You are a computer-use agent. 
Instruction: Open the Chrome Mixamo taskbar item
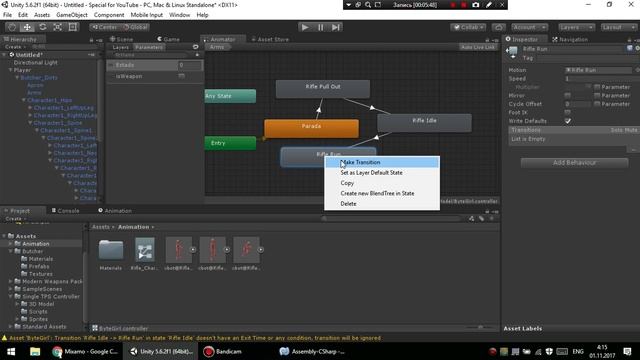coord(86,351)
